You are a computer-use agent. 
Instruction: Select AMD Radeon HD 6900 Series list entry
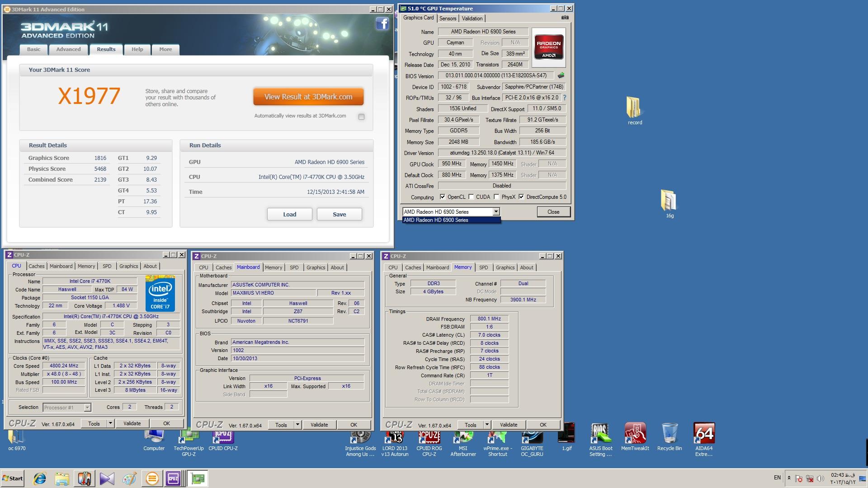(x=451, y=220)
